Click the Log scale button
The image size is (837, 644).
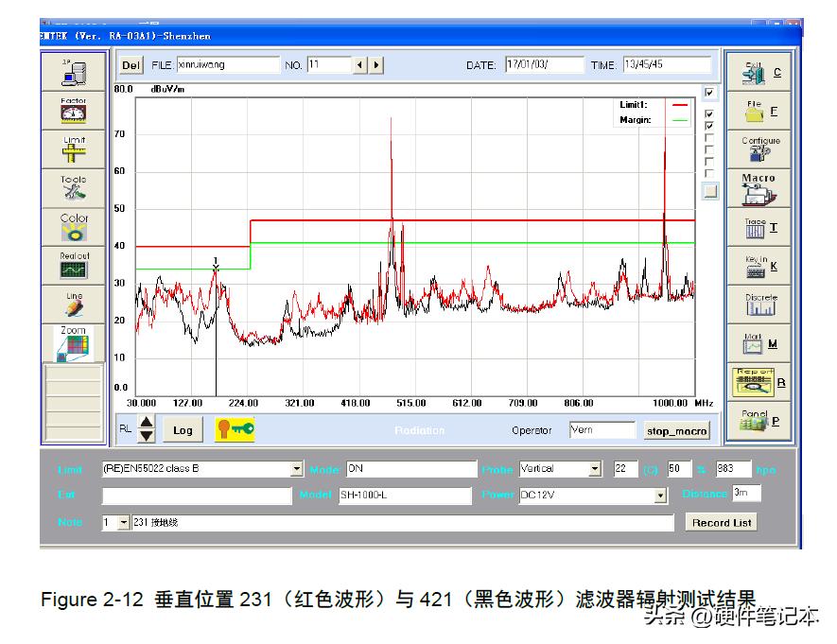[183, 430]
